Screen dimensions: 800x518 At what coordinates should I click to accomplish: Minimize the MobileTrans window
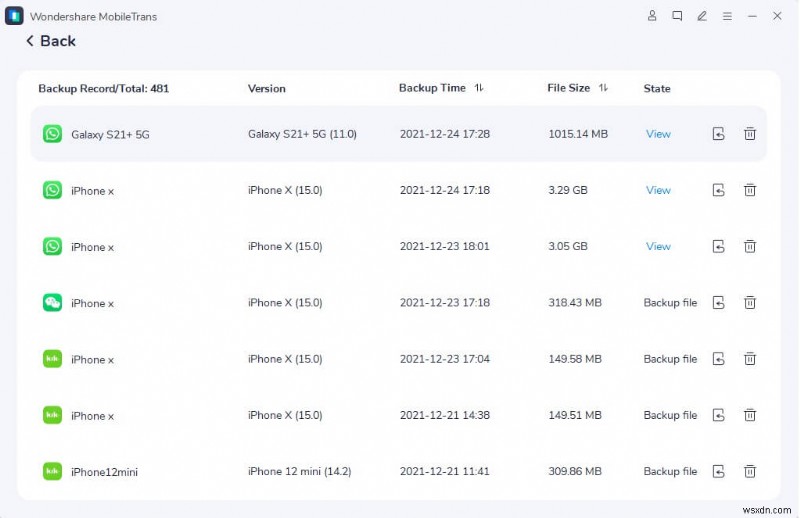click(752, 16)
